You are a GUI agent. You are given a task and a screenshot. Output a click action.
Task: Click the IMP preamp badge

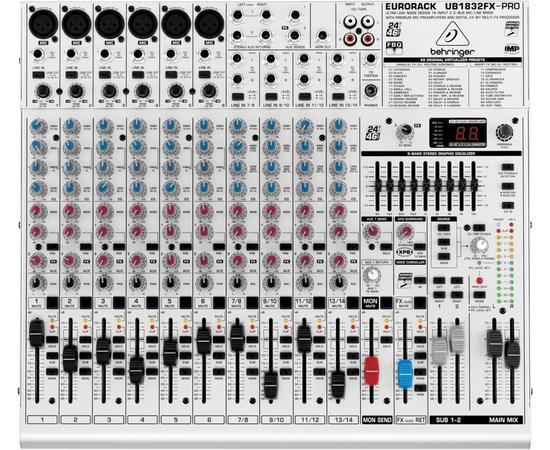tap(512, 49)
